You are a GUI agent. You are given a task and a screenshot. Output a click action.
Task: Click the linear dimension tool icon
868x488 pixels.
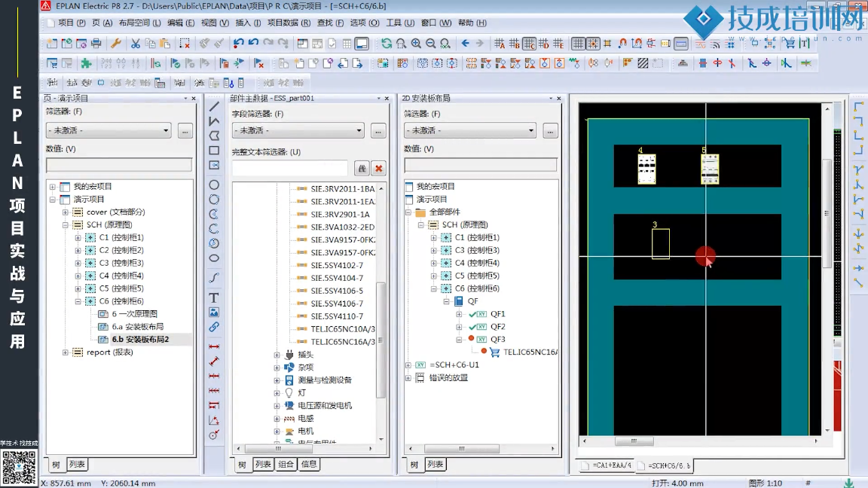click(214, 346)
